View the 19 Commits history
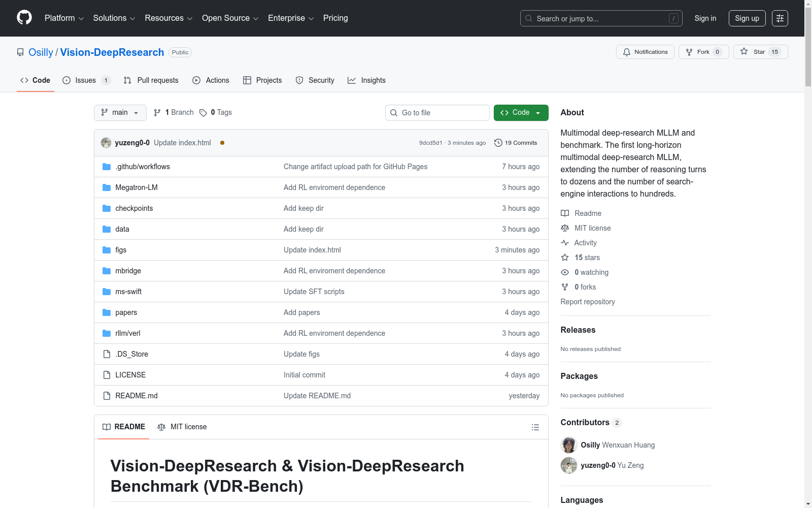 516,143
